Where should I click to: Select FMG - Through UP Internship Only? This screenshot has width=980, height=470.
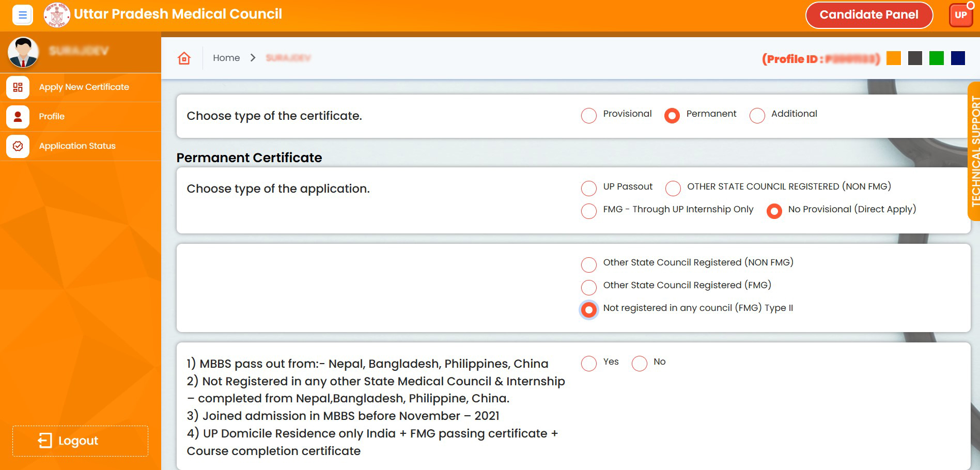click(588, 211)
